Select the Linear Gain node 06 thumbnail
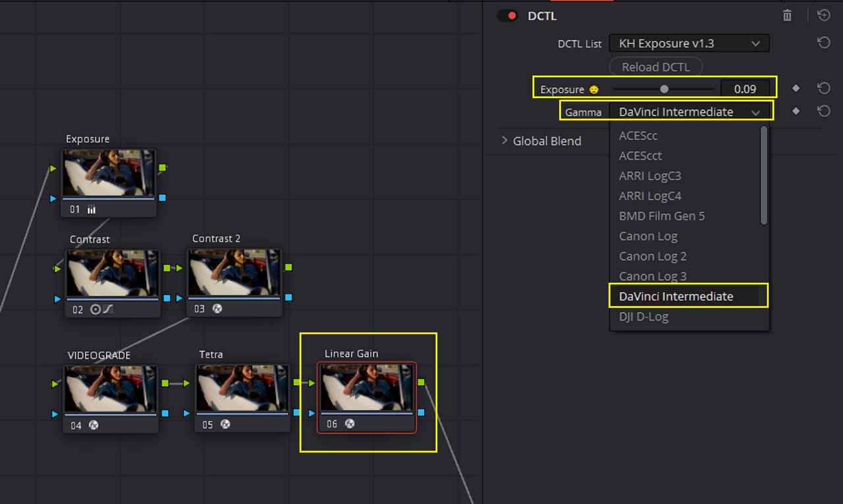This screenshot has height=504, width=843. (x=367, y=386)
